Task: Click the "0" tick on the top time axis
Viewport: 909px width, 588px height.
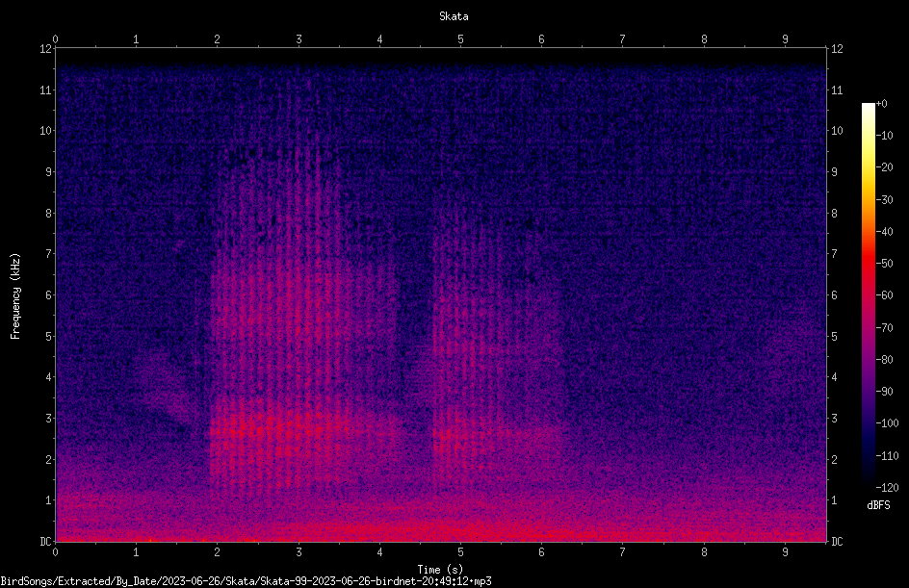Action: click(55, 39)
